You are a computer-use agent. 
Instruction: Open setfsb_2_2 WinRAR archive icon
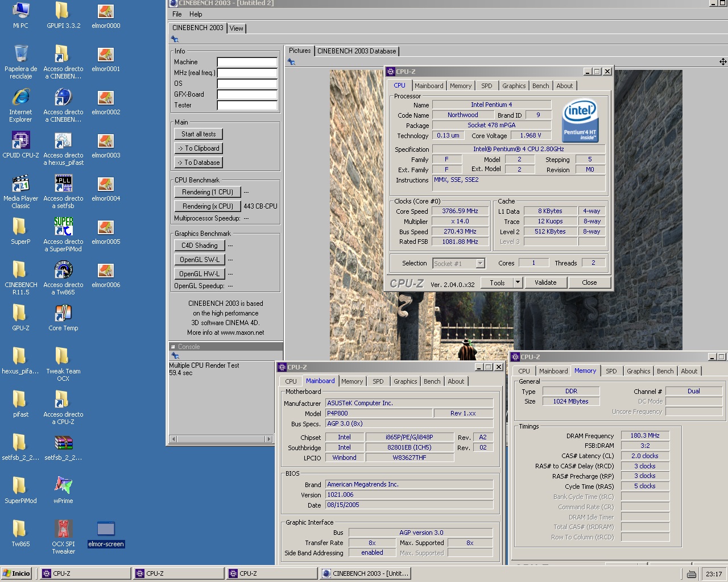(63, 447)
